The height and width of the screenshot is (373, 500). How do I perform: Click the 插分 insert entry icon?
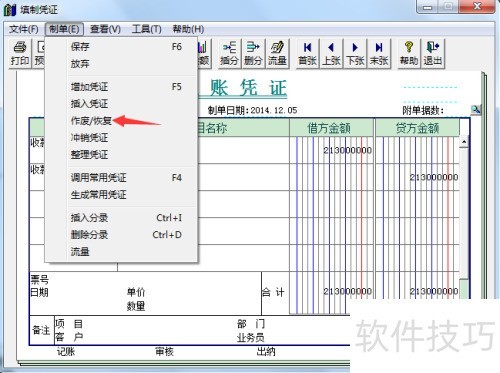pos(229,53)
